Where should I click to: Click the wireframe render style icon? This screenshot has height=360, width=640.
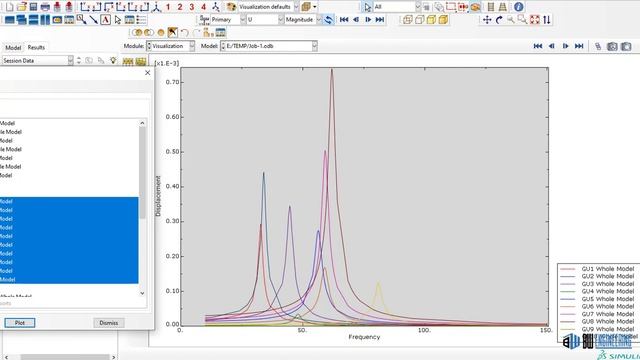[x=407, y=20]
